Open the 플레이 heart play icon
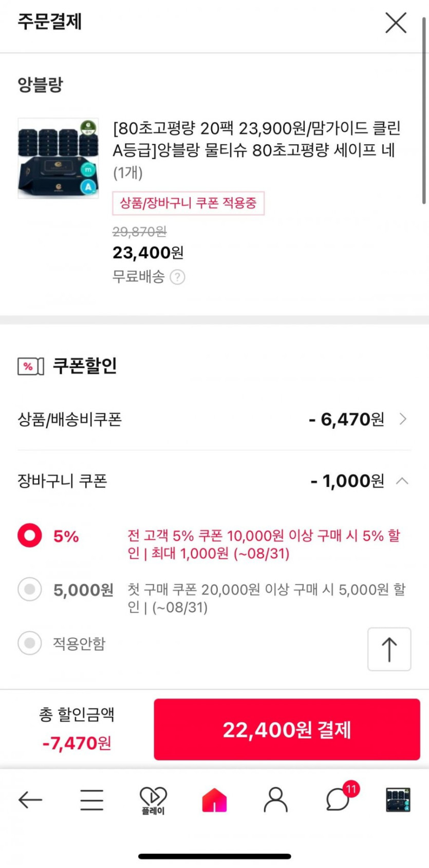This screenshot has width=429, height=868. pyautogui.click(x=153, y=800)
